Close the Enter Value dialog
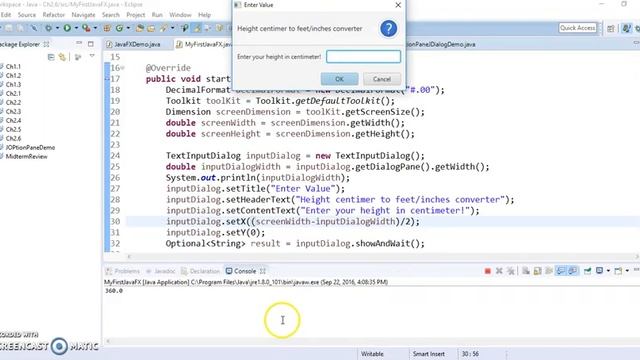Screen dimensions: 640x360 [x=398, y=5]
